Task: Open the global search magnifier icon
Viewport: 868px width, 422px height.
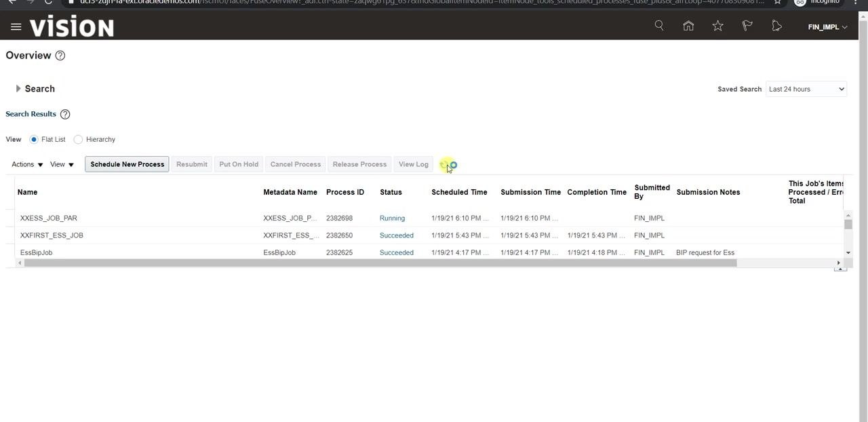Action: tap(659, 26)
